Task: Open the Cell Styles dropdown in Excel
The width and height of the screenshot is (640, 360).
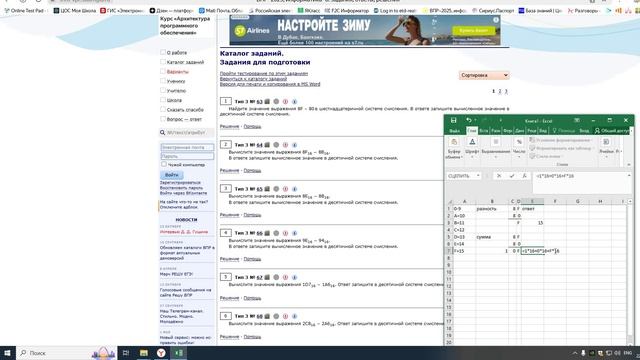Action: coord(546,156)
